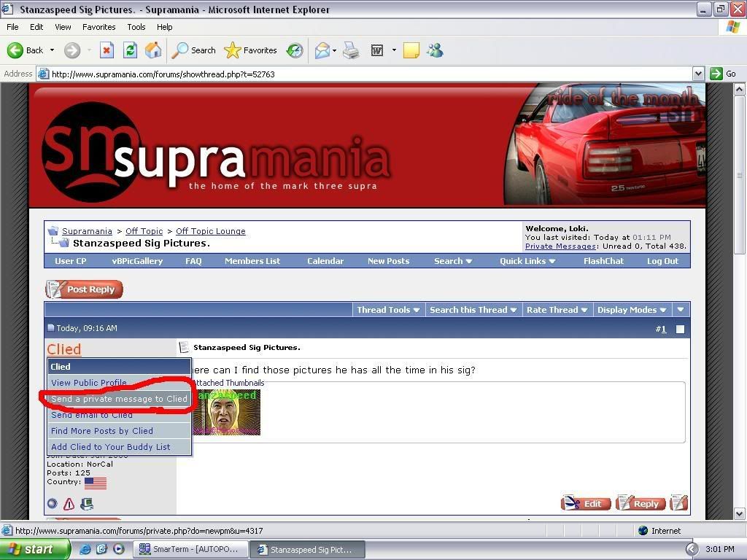The width and height of the screenshot is (747, 560).
Task: Open the Search pane in toolbar
Action: (x=193, y=50)
